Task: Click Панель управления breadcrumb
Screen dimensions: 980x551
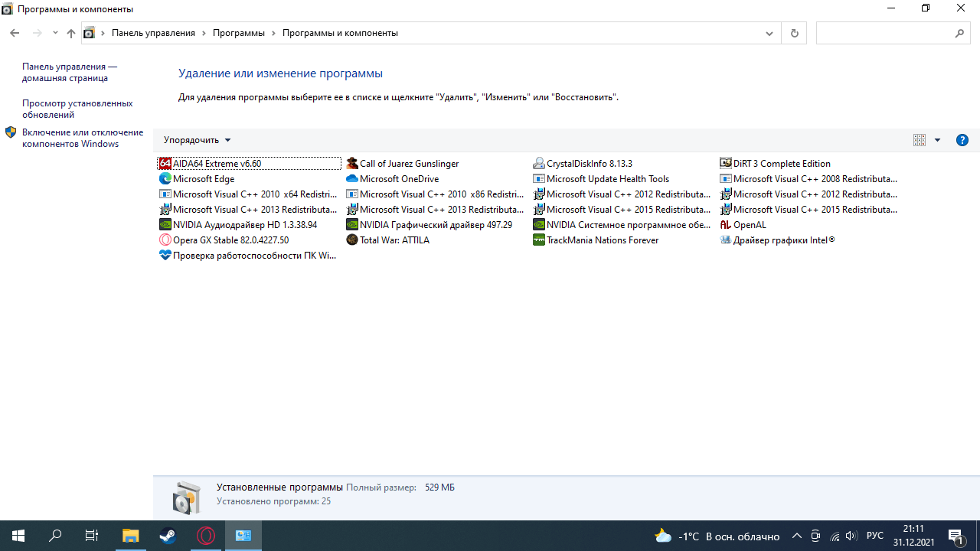Action: (x=153, y=33)
